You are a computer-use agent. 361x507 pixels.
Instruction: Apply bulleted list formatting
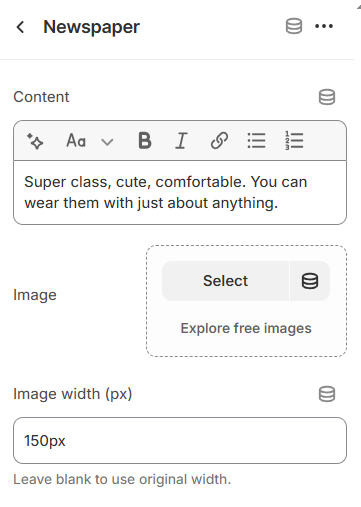pos(256,141)
